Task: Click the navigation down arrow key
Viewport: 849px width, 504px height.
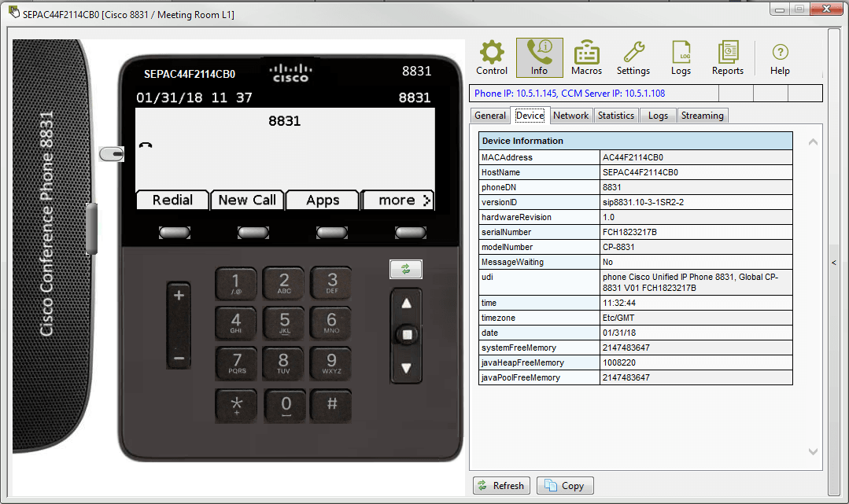Action: point(406,368)
